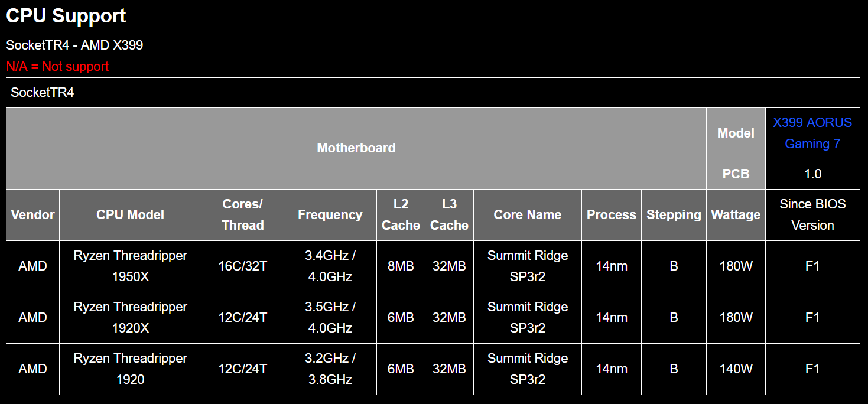Select the 3.5GHz / 4.0GHz frequency cell
The image size is (868, 404).
pyautogui.click(x=330, y=318)
